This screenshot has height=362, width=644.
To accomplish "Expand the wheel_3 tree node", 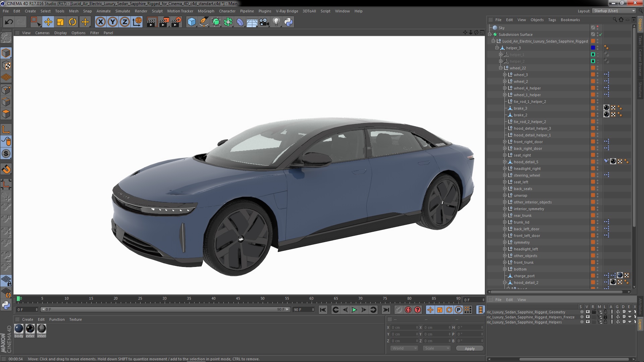I will tap(504, 75).
